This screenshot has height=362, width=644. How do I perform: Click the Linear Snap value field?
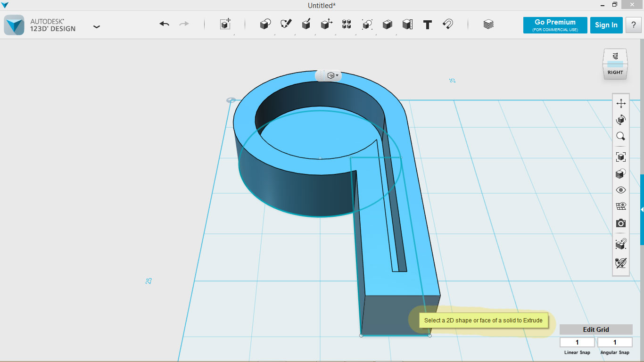pos(577,342)
